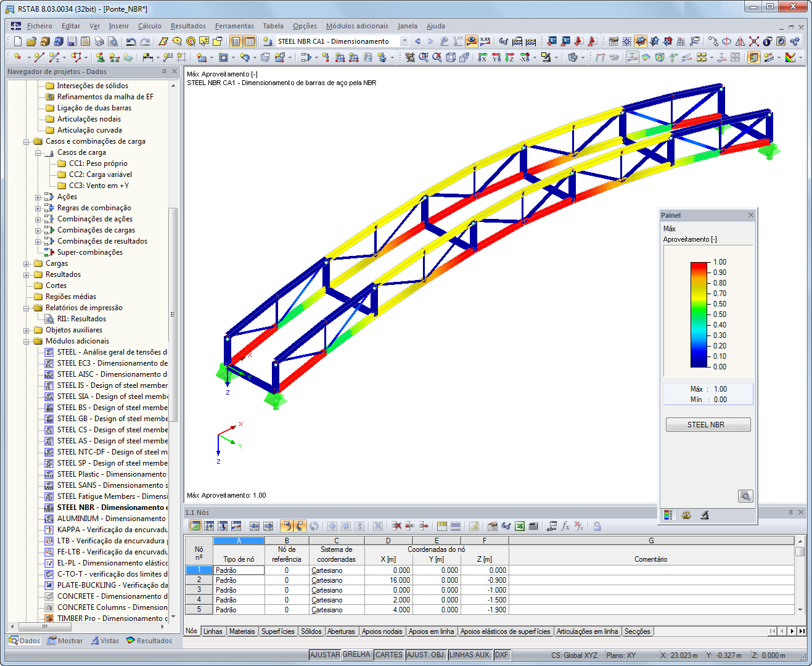This screenshot has height=666, width=812.
Task: Toggle AJUST. OBJ. object snap
Action: coord(426,654)
